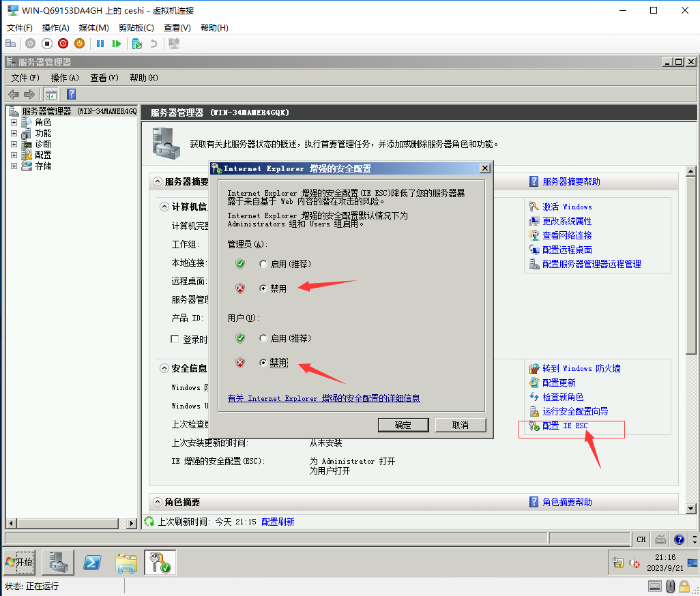The height and width of the screenshot is (596, 700).
Task: Click the 确定 button in the dialog
Action: tap(403, 425)
